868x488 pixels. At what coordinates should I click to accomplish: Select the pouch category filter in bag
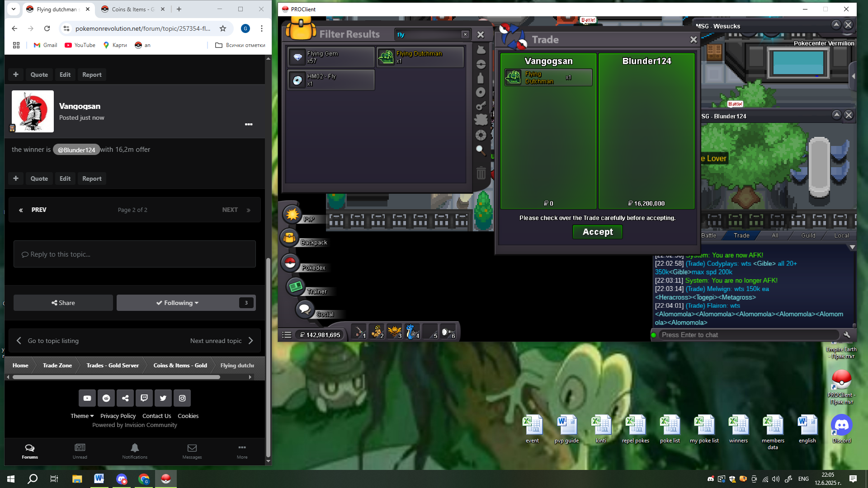point(481,50)
